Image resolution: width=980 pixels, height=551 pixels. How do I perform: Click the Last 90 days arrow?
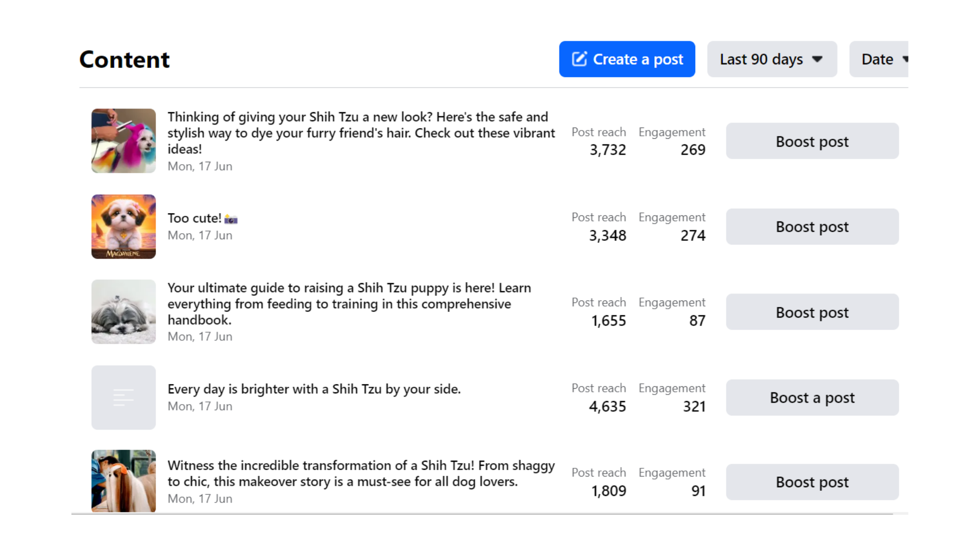pyautogui.click(x=817, y=59)
